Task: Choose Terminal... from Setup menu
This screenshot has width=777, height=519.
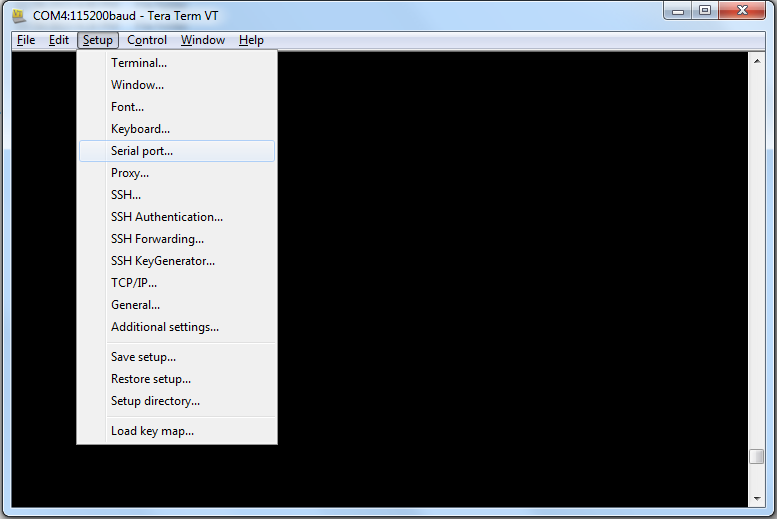Action: click(177, 63)
